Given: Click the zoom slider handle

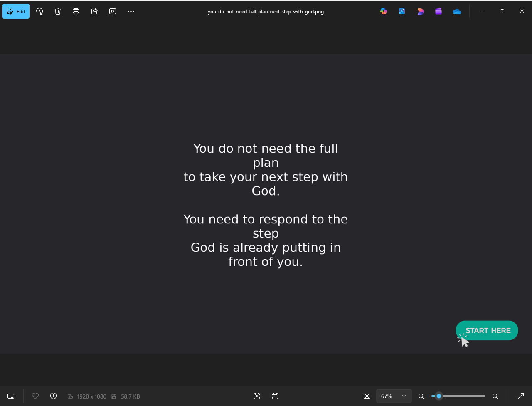Looking at the screenshot, I should [x=438, y=396].
